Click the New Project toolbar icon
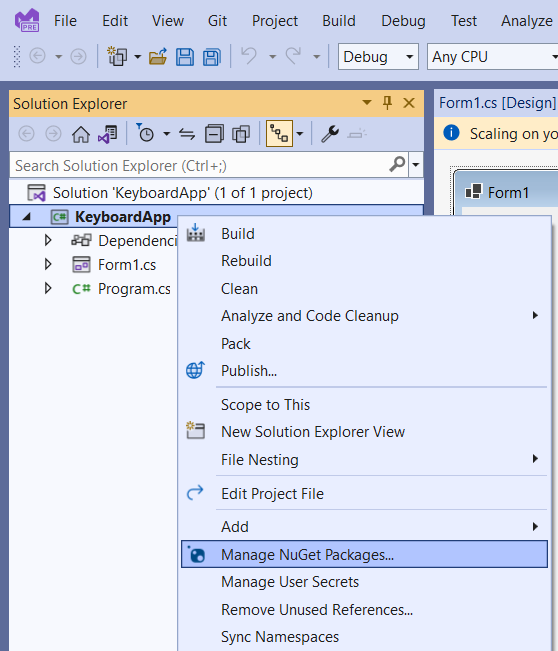558x651 pixels. click(x=117, y=56)
